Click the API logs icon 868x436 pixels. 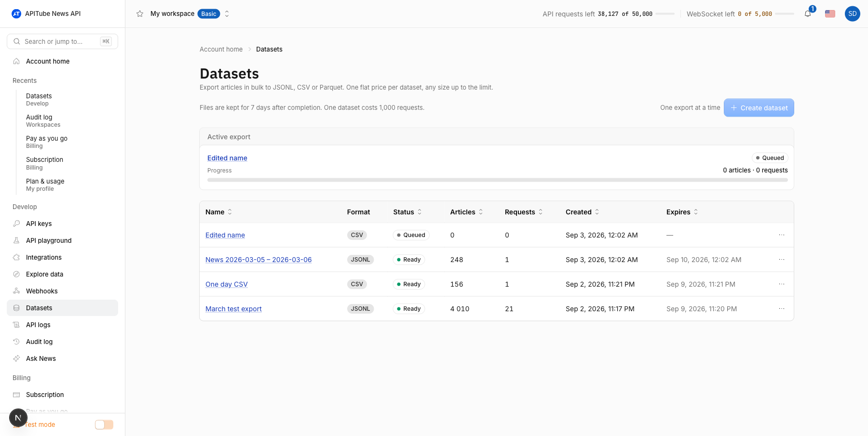16,325
